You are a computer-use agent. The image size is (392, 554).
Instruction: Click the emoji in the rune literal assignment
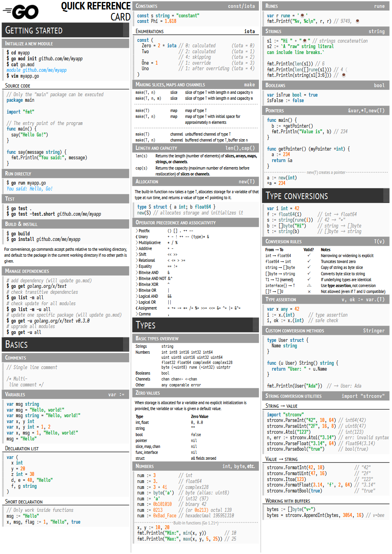(302, 16)
